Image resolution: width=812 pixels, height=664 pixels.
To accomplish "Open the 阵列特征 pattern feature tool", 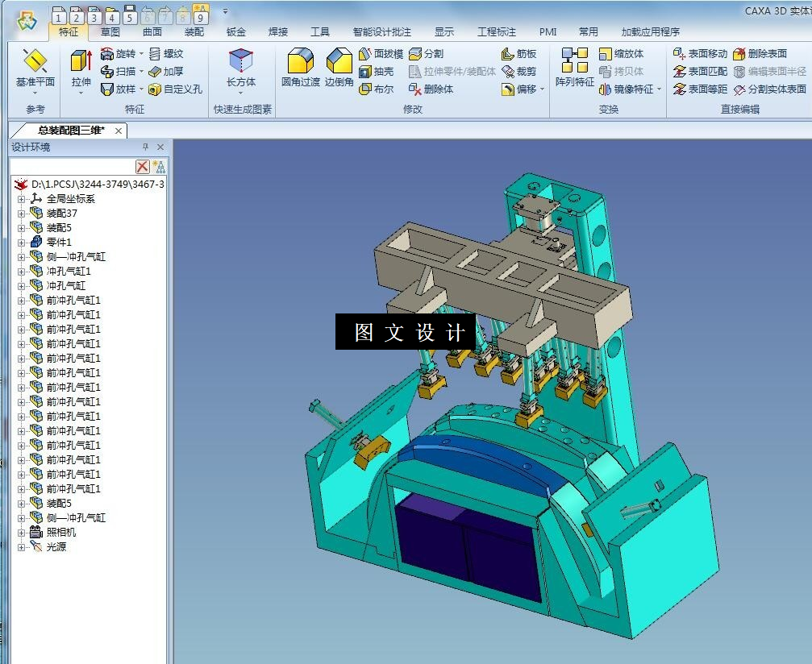I will click(575, 68).
